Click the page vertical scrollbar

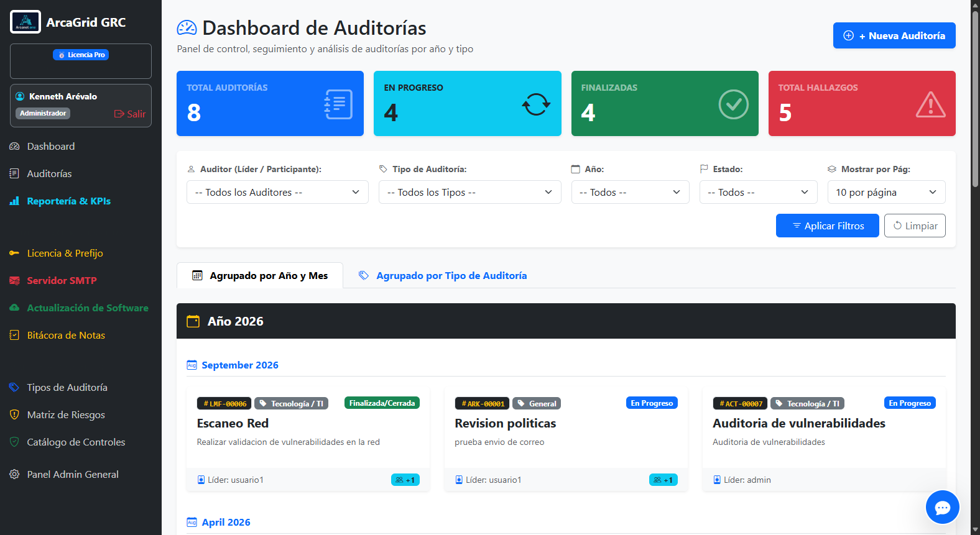pyautogui.click(x=975, y=99)
